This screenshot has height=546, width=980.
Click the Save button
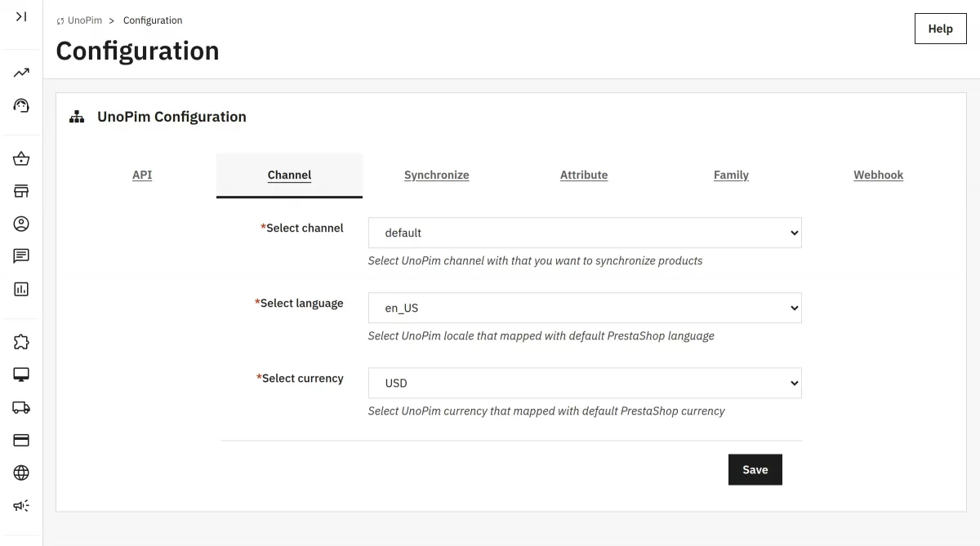(755, 469)
